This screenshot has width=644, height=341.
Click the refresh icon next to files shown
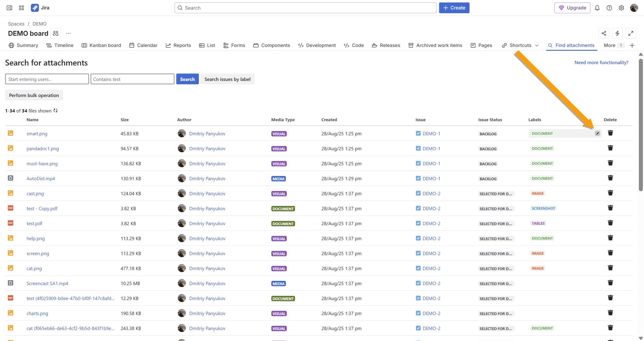point(55,111)
